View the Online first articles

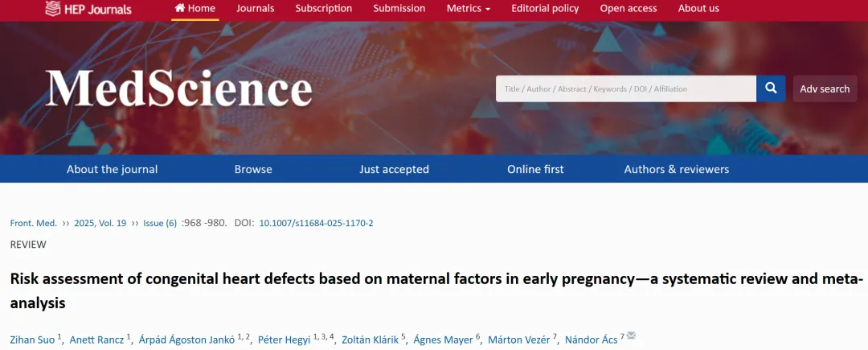pos(535,170)
